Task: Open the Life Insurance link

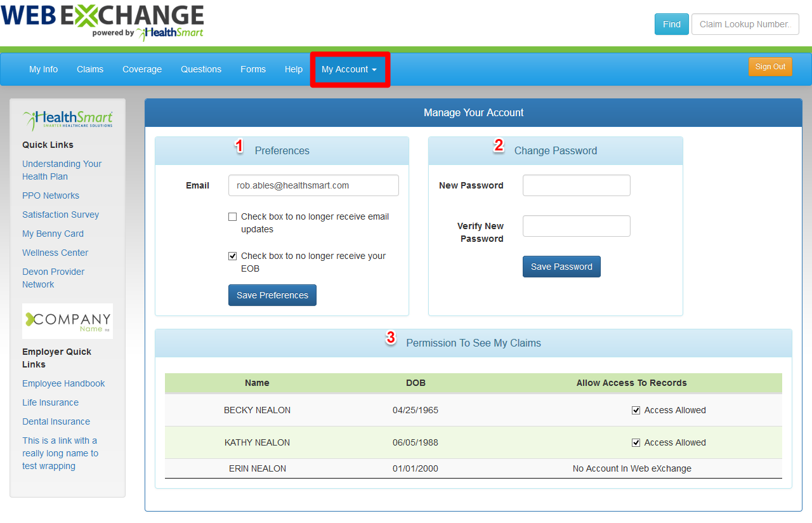Action: (50, 402)
